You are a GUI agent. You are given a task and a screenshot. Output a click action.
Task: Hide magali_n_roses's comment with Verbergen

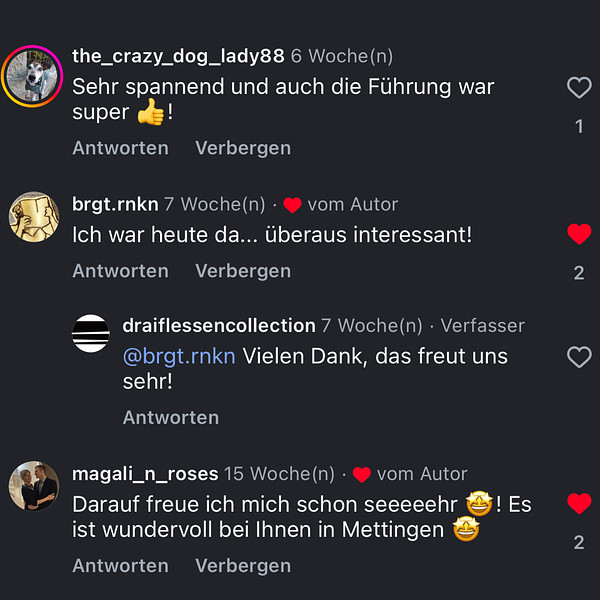pos(243,565)
